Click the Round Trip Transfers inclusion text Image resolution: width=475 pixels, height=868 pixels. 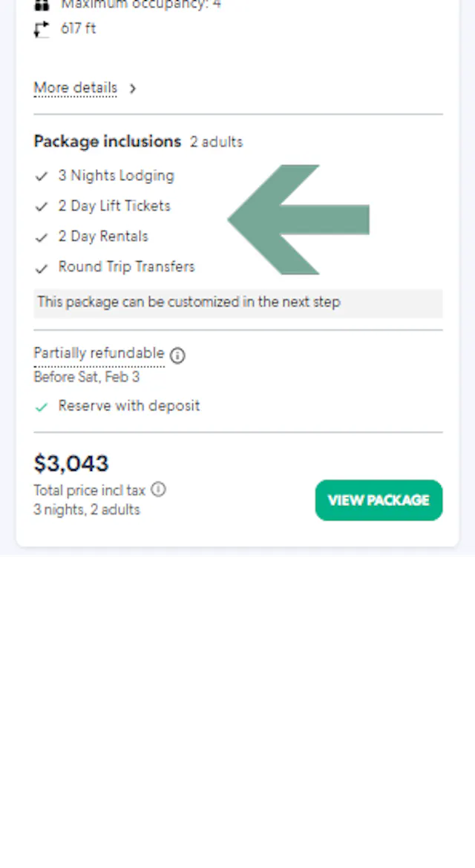point(126,267)
